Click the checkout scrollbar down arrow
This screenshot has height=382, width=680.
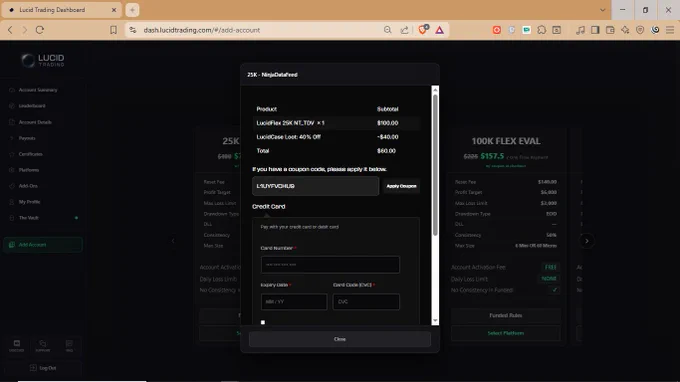coord(435,321)
